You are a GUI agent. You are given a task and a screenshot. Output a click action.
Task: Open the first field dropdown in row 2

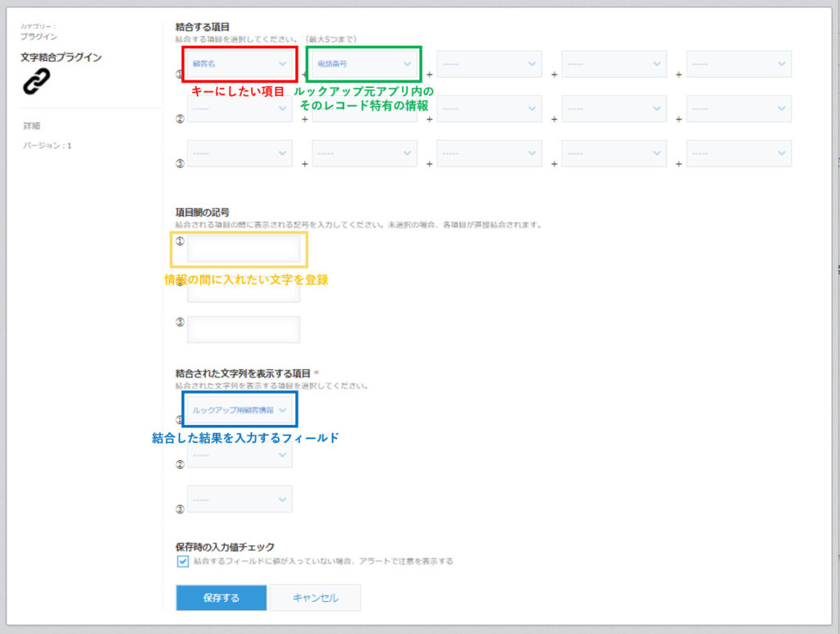pyautogui.click(x=240, y=108)
